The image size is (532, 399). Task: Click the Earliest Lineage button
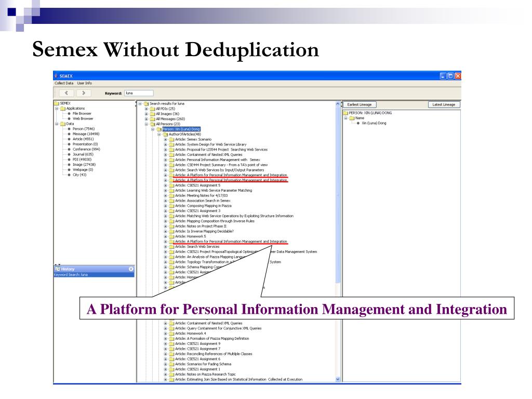(x=360, y=105)
